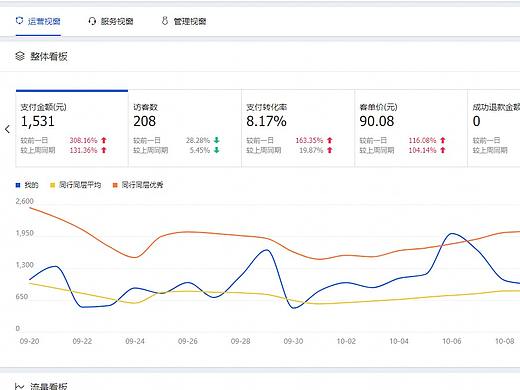This screenshot has width=520, height=390.
Task: Select the 支付金额(元) metric card
Action: click(x=72, y=128)
